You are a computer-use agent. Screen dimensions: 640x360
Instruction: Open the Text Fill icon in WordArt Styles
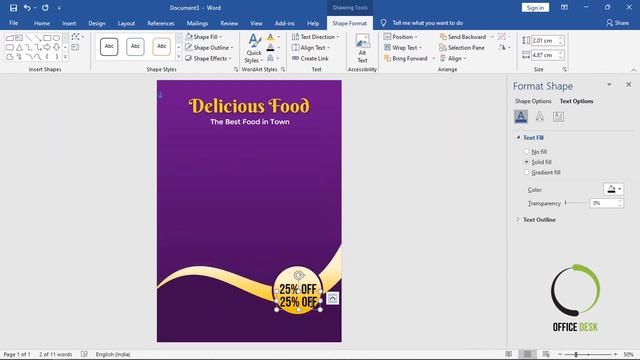[270, 37]
